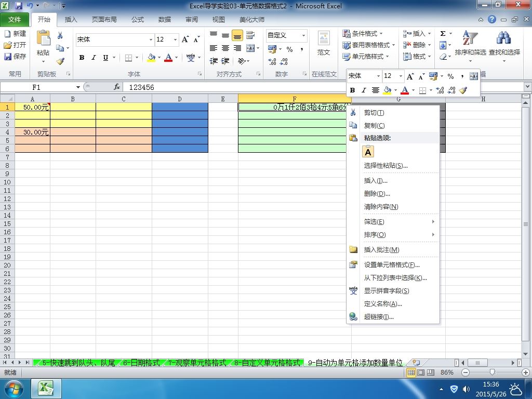Toggle Italic in the mini toolbar
This screenshot has width=532, height=399.
tap(364, 90)
